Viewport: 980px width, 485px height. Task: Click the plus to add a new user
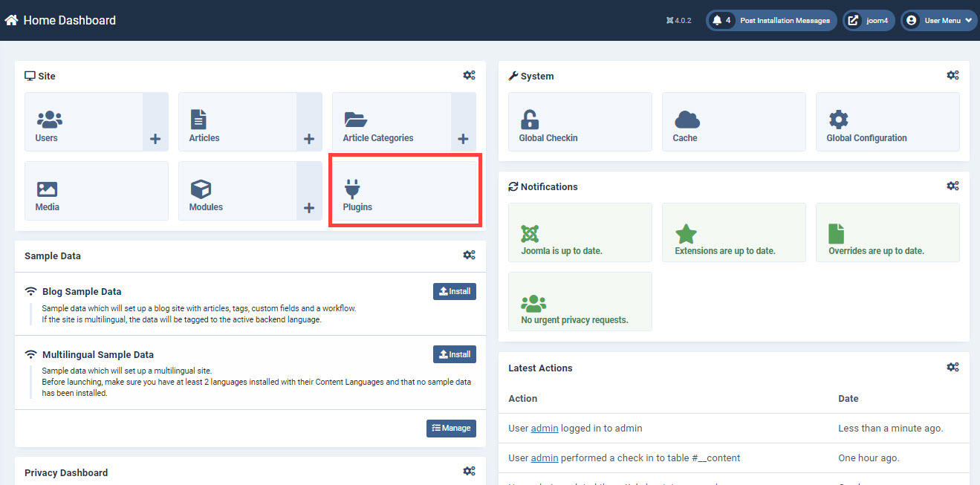tap(155, 139)
